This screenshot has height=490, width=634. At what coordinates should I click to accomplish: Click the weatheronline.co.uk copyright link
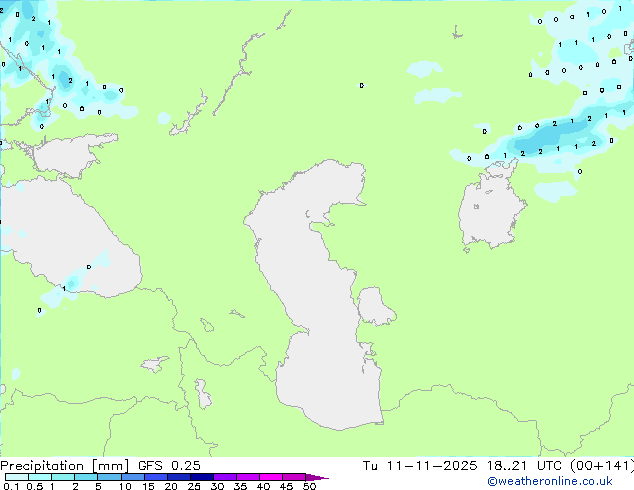[x=550, y=481]
